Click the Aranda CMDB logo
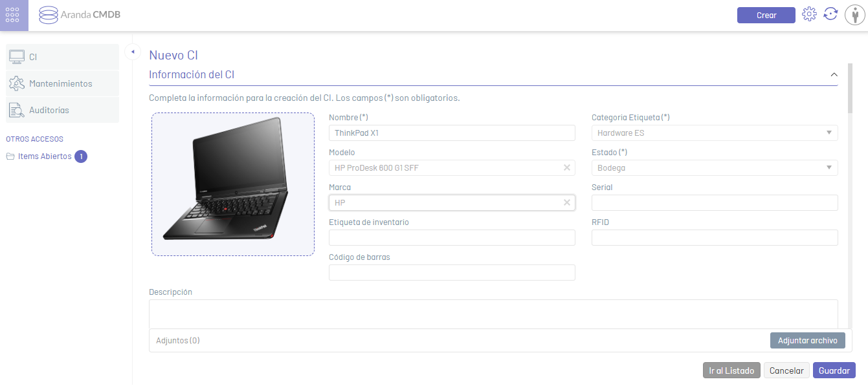This screenshot has width=868, height=386. 80,15
